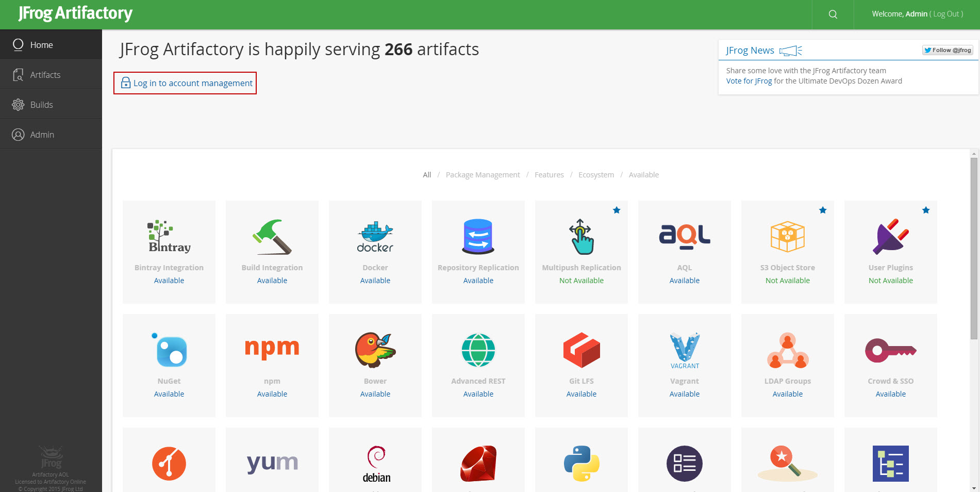Screen dimensions: 980x492
Task: Click the yum logo tile
Action: pyautogui.click(x=272, y=463)
